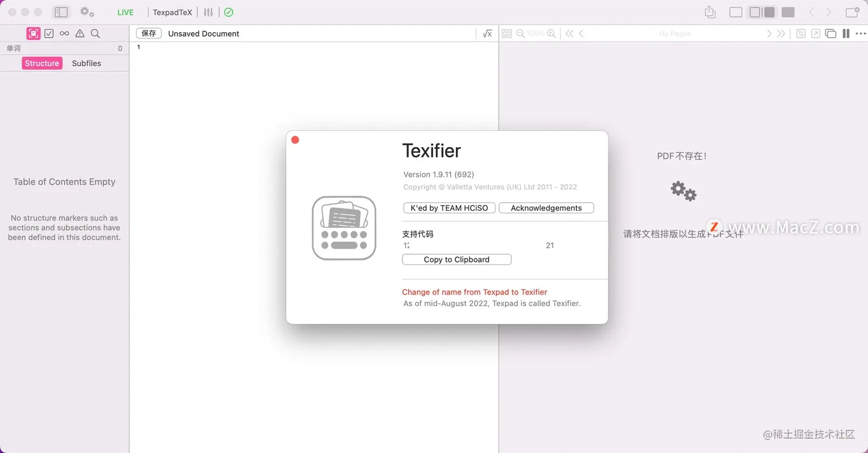Zoom out the PDF preview
This screenshot has width=868, height=453.
coord(521,33)
